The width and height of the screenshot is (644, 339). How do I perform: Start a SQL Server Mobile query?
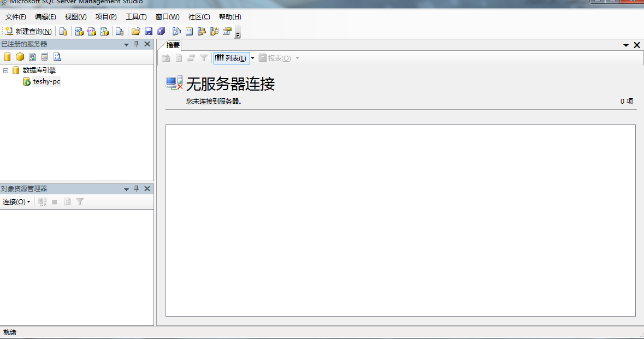coord(120,31)
